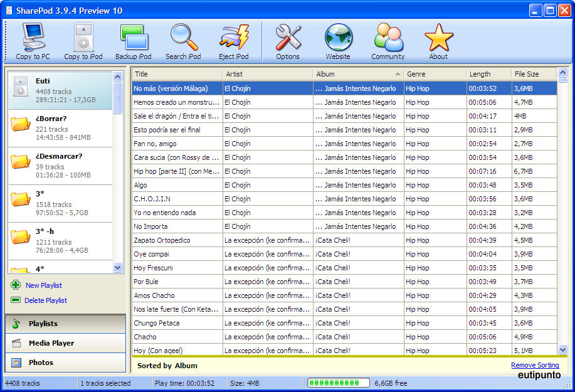The width and height of the screenshot is (575, 392).
Task: Click the green plus New Playlist icon
Action: click(16, 285)
